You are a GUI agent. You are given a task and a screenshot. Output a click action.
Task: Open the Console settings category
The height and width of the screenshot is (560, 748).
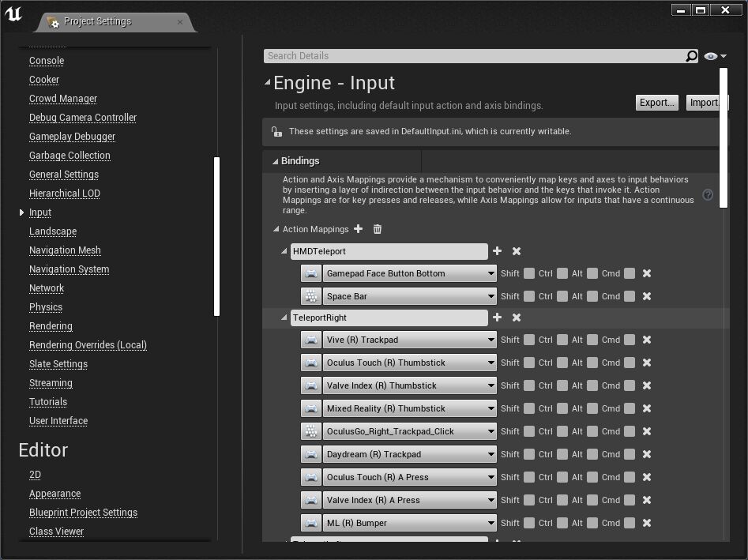tap(47, 61)
